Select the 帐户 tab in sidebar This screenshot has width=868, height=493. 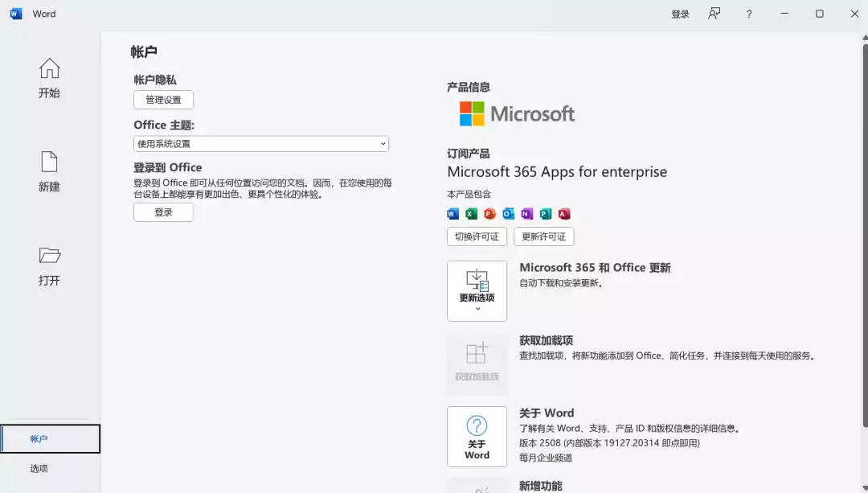(x=50, y=439)
